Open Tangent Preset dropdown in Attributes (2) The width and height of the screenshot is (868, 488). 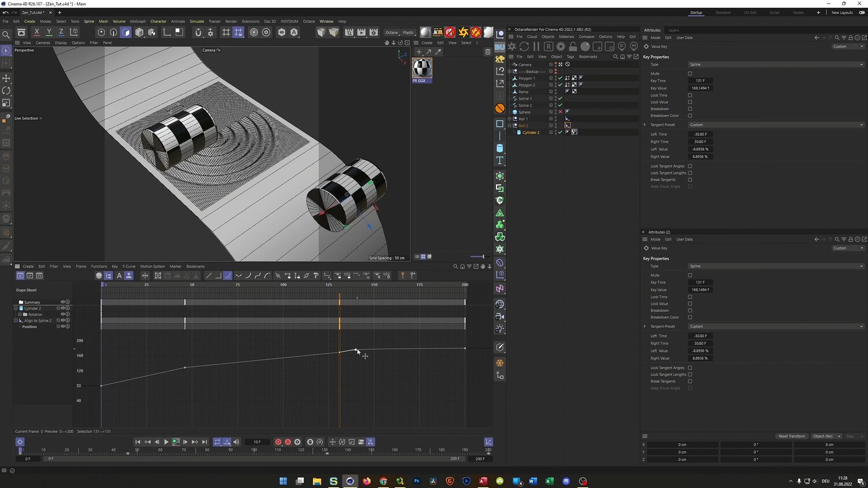(777, 327)
